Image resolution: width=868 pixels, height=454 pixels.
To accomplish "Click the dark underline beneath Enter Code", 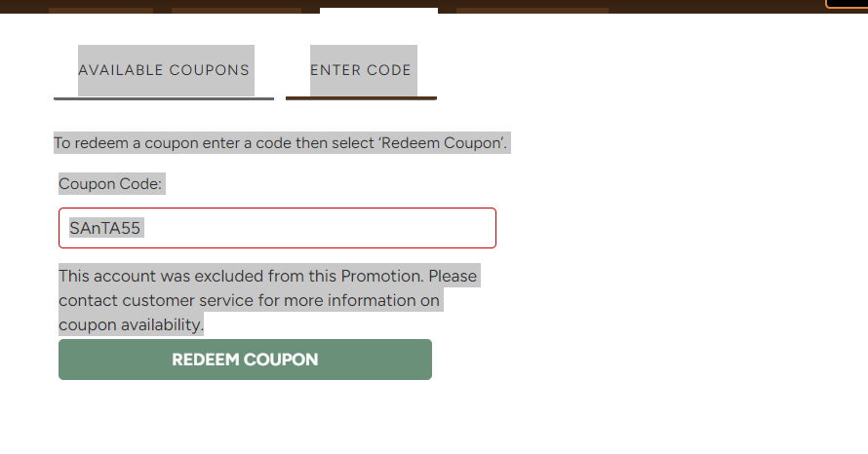I will (361, 98).
